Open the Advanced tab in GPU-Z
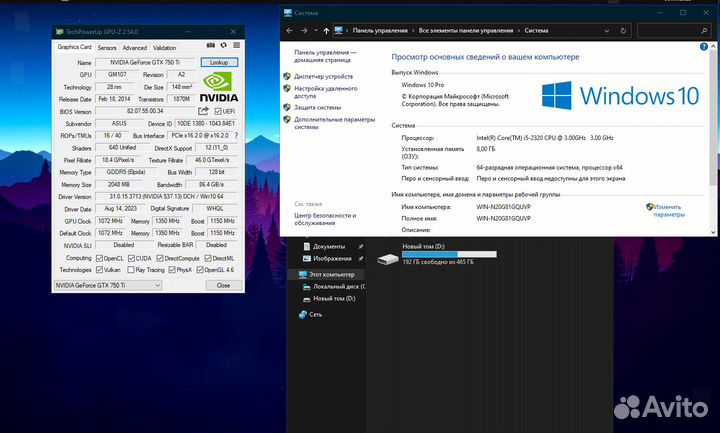Viewport: 720px width, 433px height. 134,47
